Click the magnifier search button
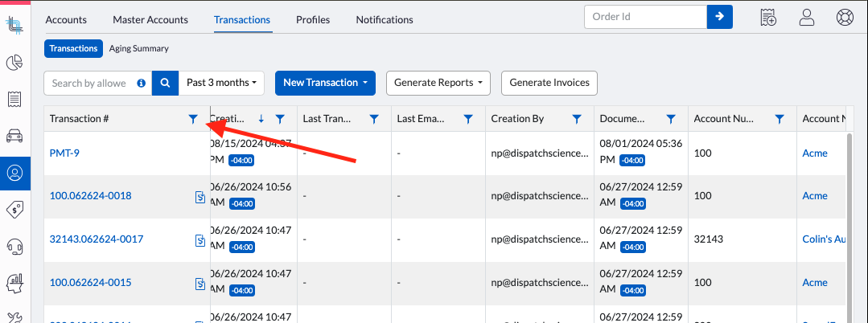Viewport: 868px width, 323px height. [x=165, y=83]
